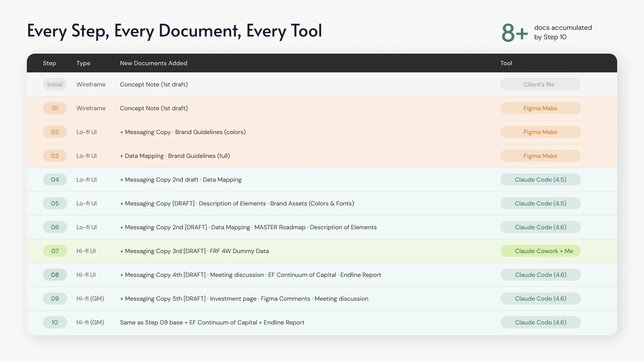
Task: Click the '8+' statistic number
Action: [x=515, y=33]
